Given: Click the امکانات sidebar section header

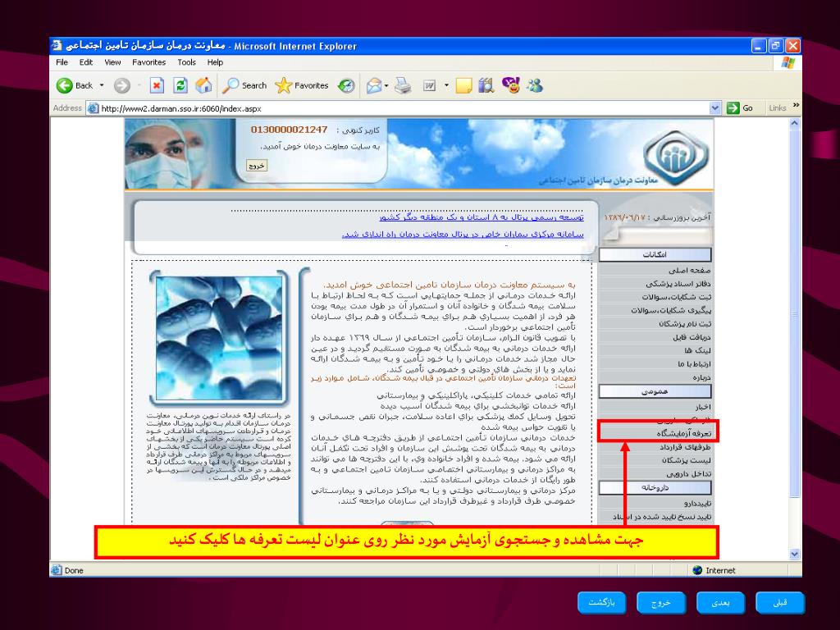Looking at the screenshot, I should click(655, 254).
